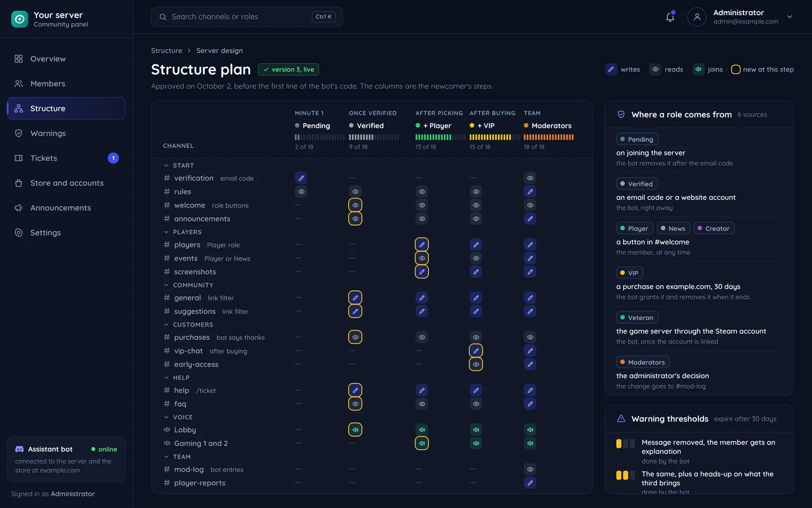Image resolution: width=812 pixels, height=508 pixels.
Task: Click the writes pencil for player-reports in Moderators column
Action: (530, 483)
